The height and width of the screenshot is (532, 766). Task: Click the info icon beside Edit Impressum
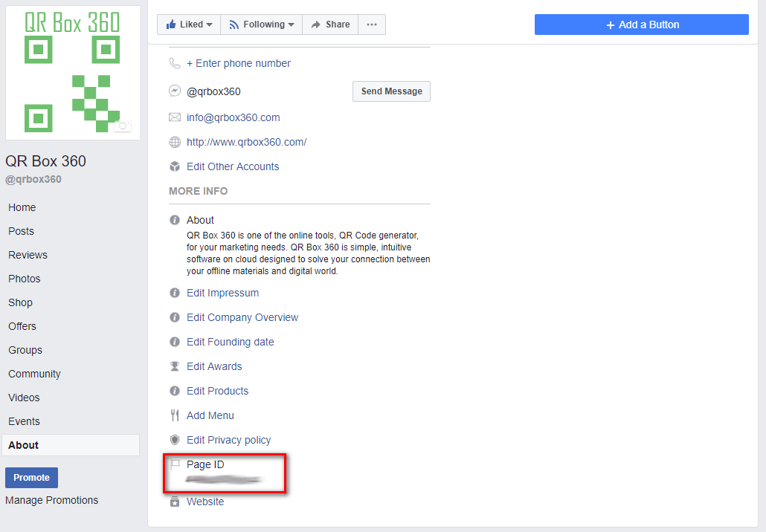click(x=175, y=293)
